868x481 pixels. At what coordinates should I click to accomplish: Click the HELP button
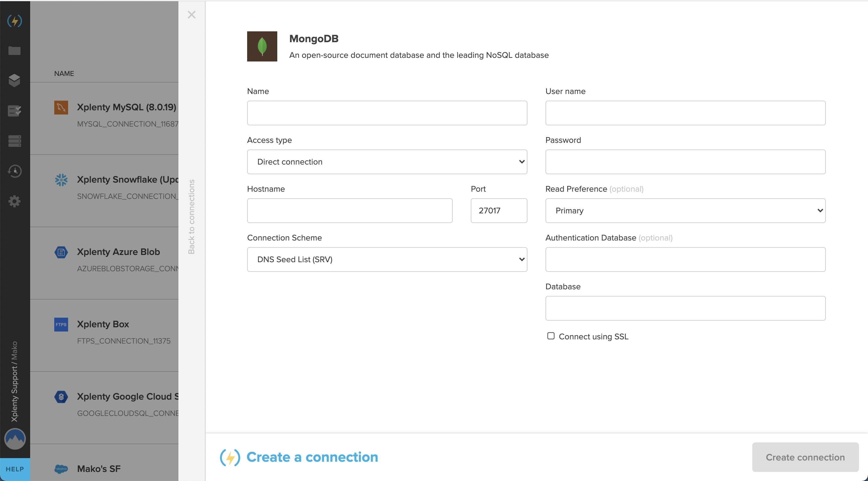(15, 469)
